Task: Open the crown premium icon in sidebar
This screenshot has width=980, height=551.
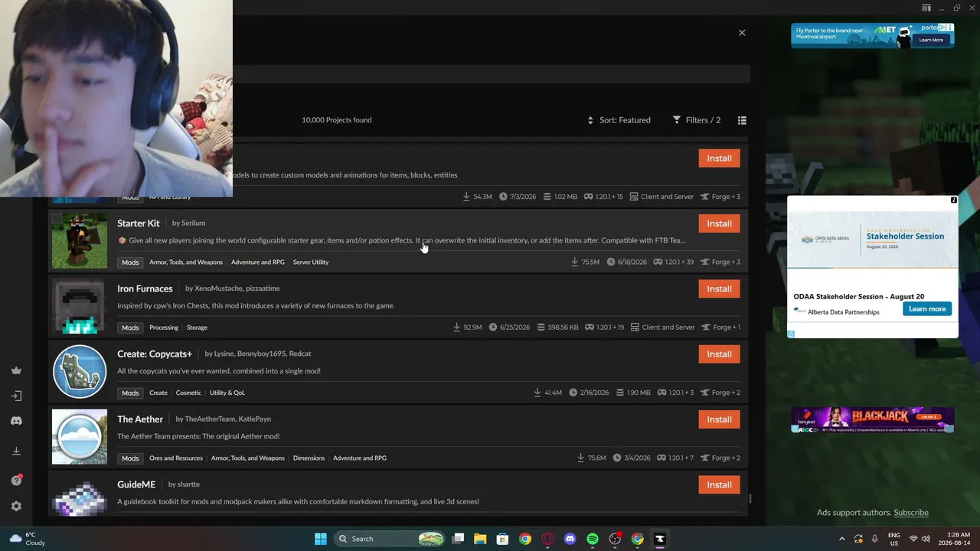Action: [16, 370]
